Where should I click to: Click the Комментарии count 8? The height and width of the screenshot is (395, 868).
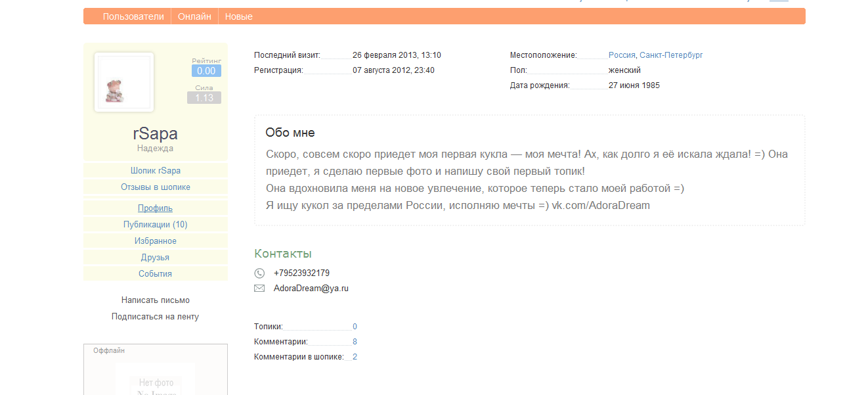pyautogui.click(x=355, y=342)
